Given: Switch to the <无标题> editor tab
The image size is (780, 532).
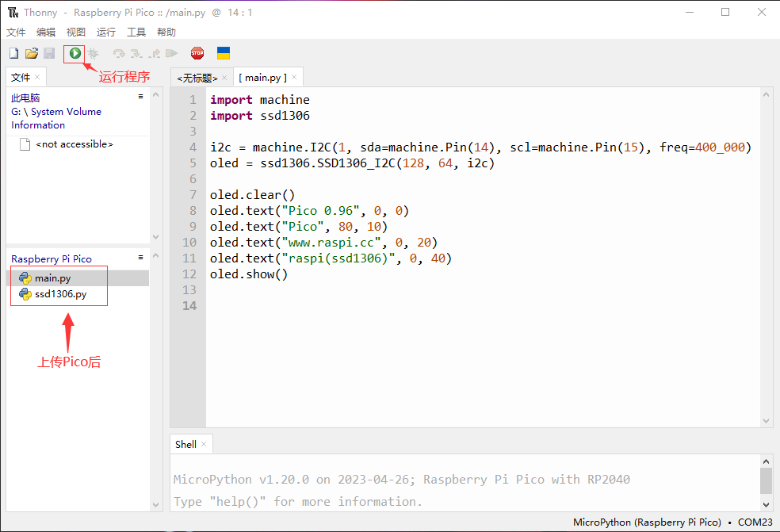Looking at the screenshot, I should (x=197, y=78).
